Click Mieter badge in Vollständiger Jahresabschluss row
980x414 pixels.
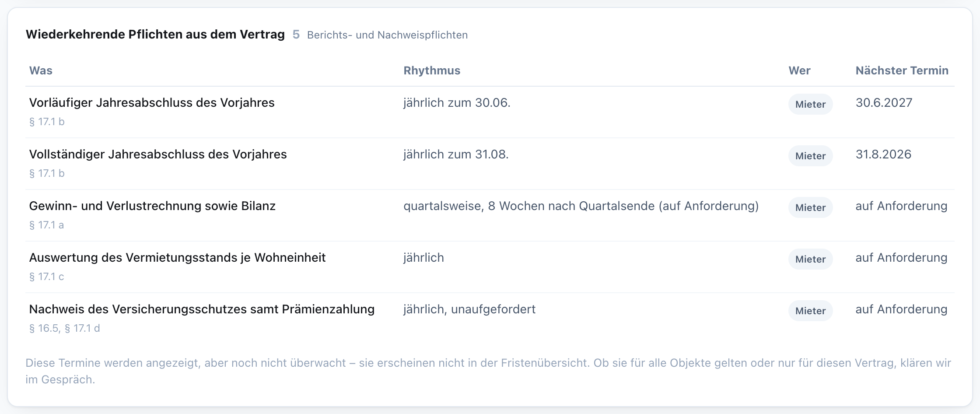coord(810,156)
